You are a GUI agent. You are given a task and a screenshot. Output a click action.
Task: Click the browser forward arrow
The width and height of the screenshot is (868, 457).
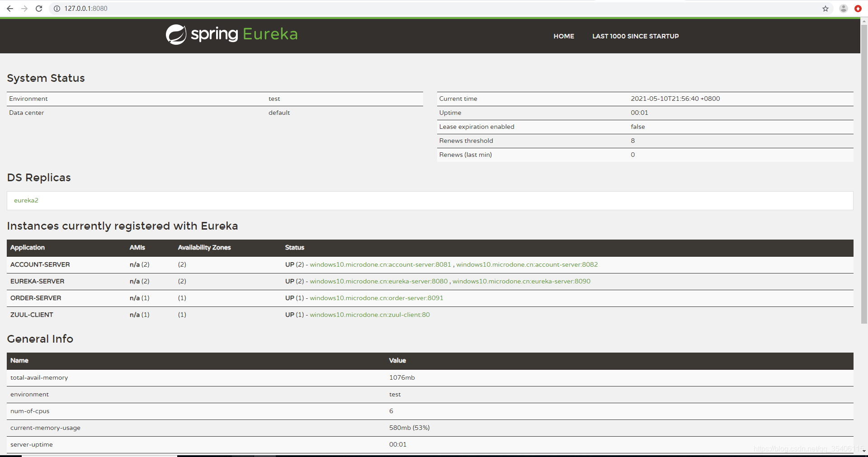pyautogui.click(x=24, y=9)
